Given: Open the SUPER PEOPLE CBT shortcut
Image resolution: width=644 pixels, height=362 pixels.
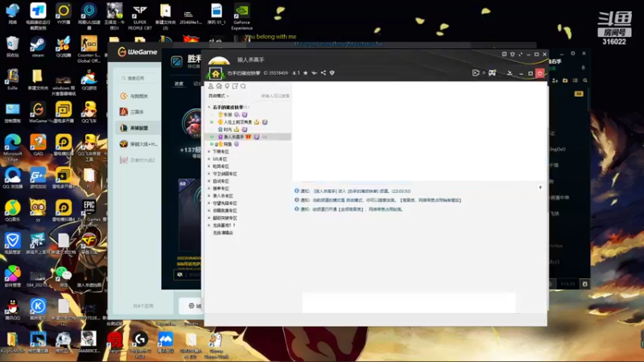Looking at the screenshot, I should [139, 16].
